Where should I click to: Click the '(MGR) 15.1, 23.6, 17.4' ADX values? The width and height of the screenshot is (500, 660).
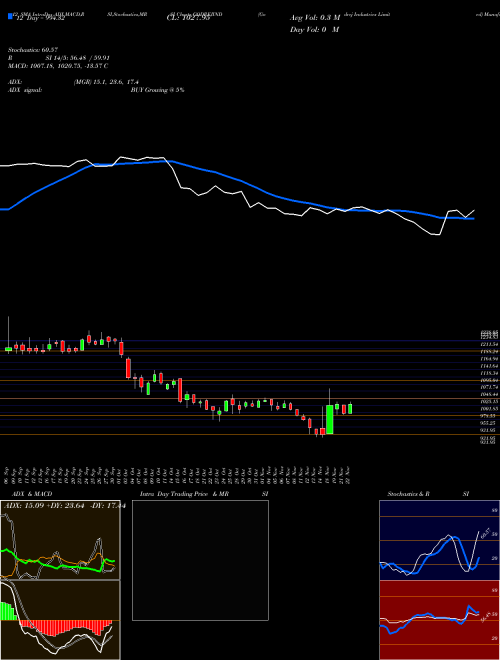pyautogui.click(x=106, y=82)
